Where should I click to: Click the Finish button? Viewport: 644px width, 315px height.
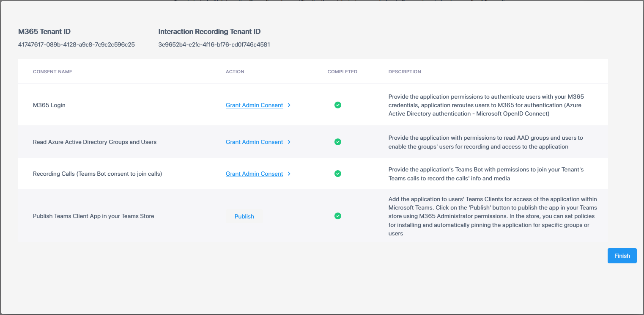pos(622,256)
